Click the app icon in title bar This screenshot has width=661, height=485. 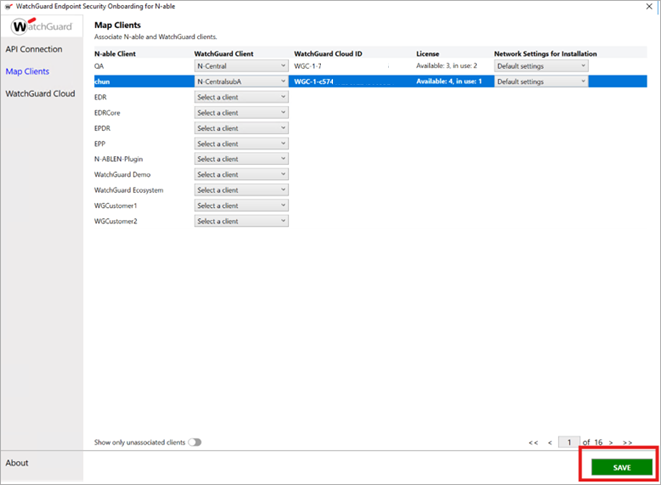tap(7, 6)
